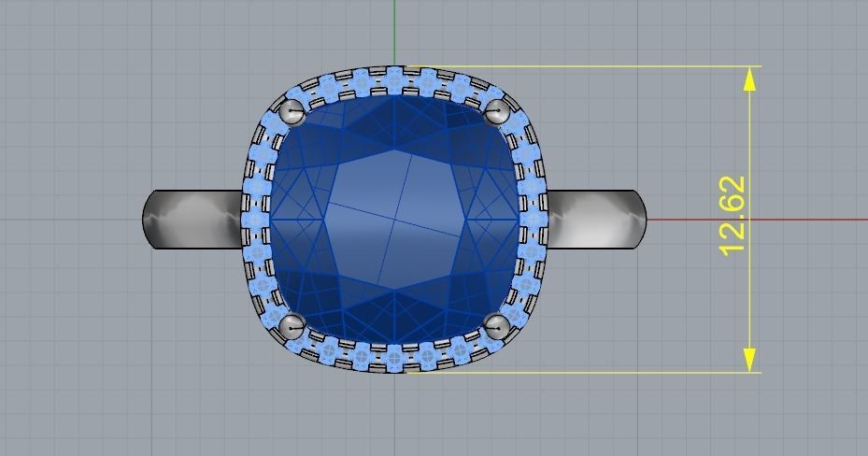This screenshot has width=868, height=456.
Task: Pick the ring band right of the halo
Action: [597, 220]
